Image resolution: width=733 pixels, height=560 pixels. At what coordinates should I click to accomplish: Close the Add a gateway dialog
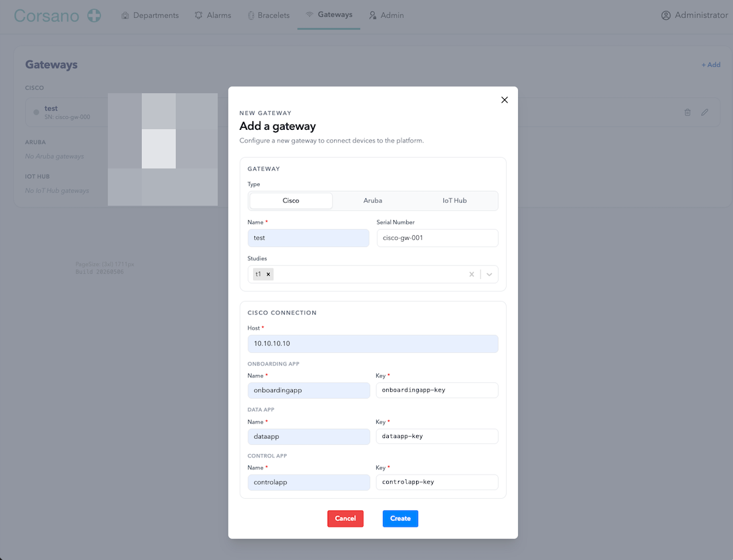pos(505,100)
